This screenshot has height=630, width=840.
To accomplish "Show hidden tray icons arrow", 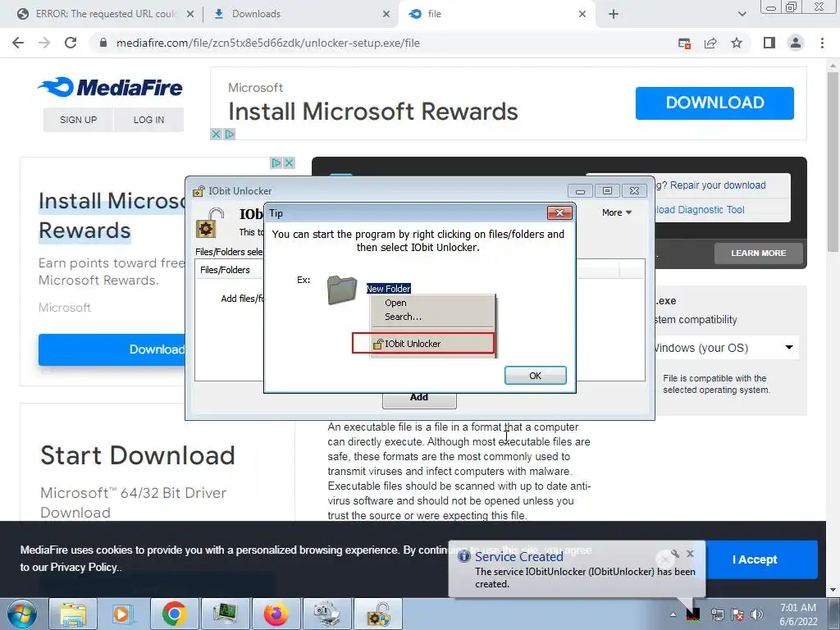I will (x=673, y=614).
